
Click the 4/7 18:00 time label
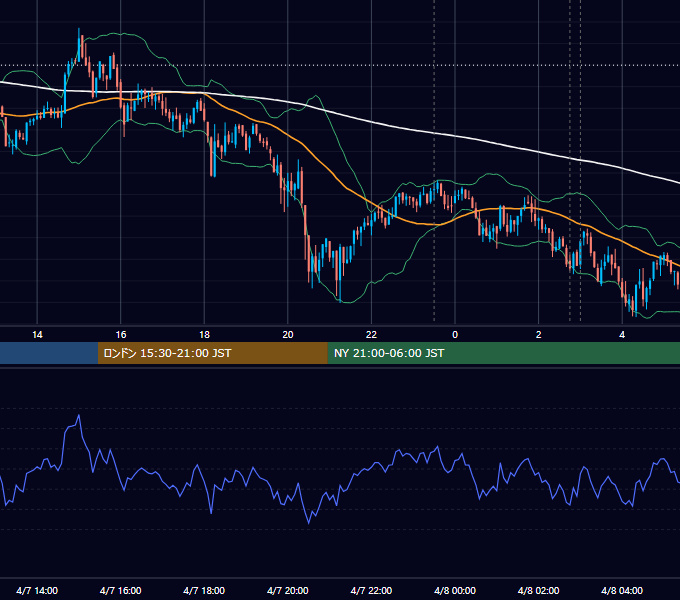point(204,590)
